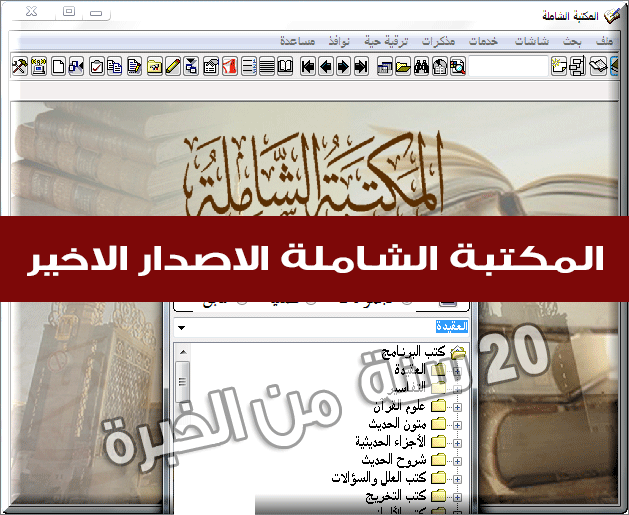
Task: Click the red PDF export icon
Action: click(230, 66)
